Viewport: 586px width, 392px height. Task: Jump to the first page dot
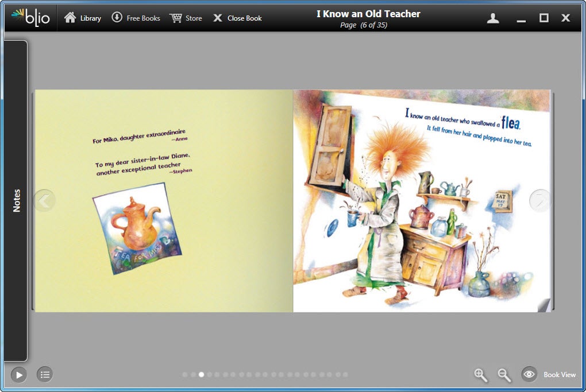coord(184,374)
